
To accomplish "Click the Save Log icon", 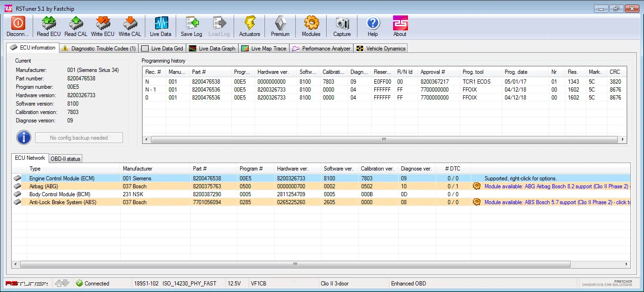I will click(x=192, y=23).
